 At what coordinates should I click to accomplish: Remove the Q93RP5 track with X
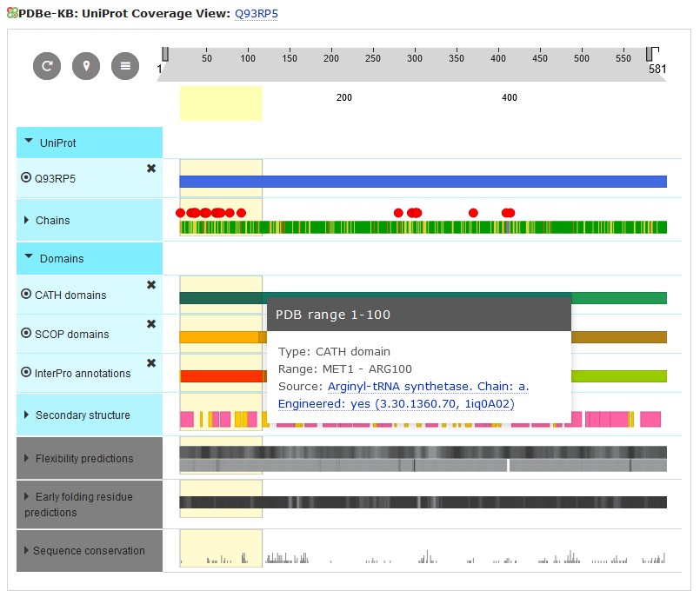pyautogui.click(x=151, y=169)
